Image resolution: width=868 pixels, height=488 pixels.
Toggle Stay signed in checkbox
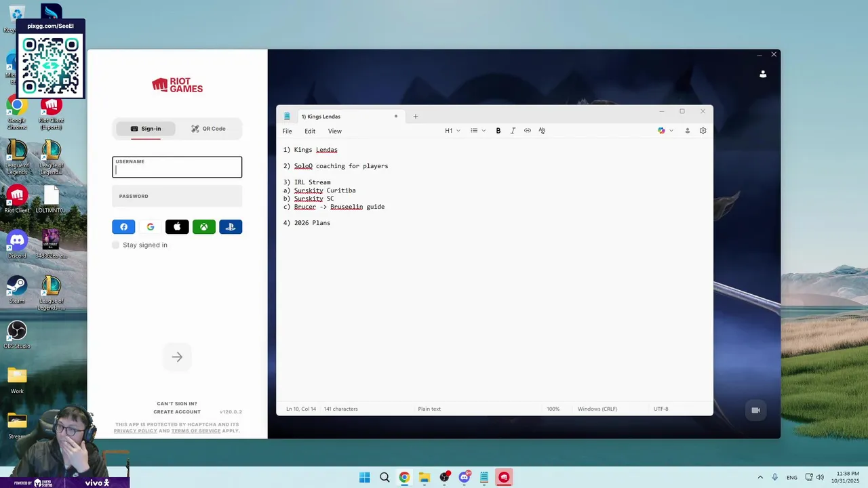click(x=115, y=245)
